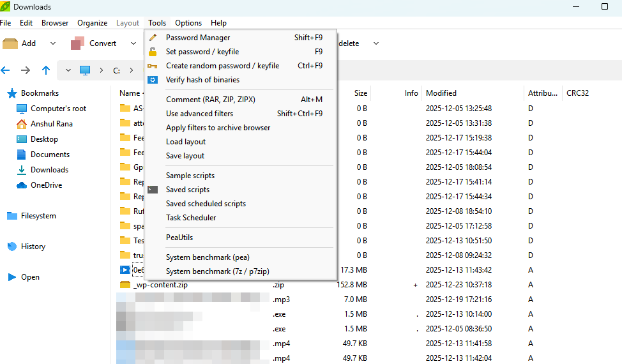Screen dimensions: 622x364
Task: Click the Verify hash of binaries icon
Action: (153, 80)
